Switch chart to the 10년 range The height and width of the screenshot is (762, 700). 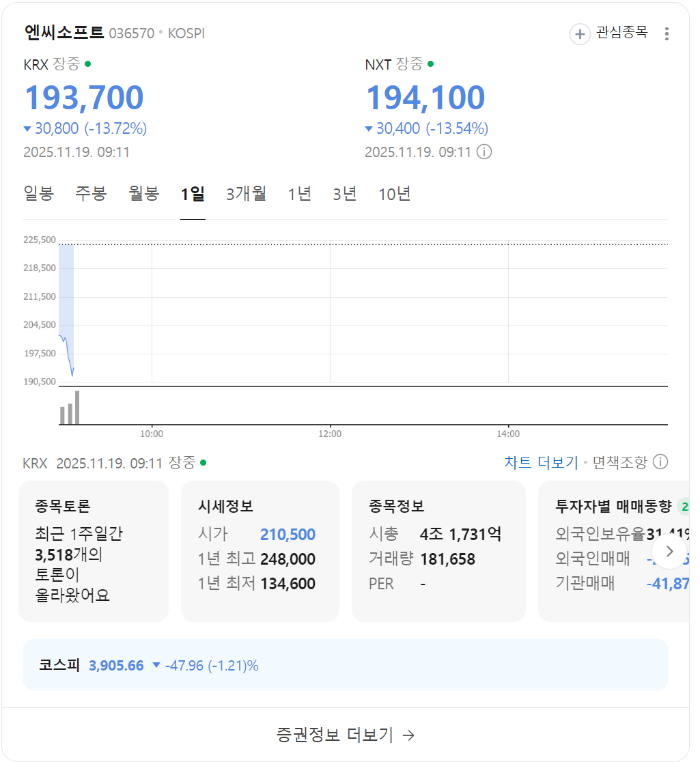(x=395, y=194)
